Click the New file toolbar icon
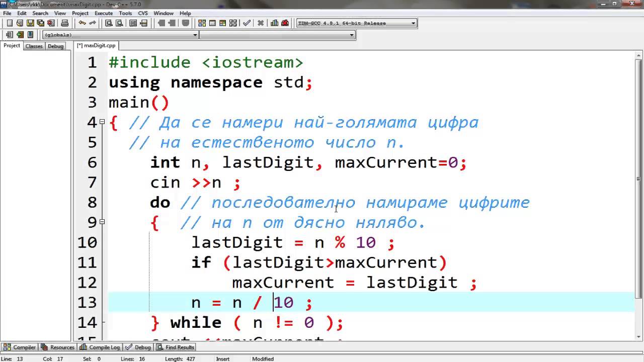The image size is (644, 362). [10, 23]
